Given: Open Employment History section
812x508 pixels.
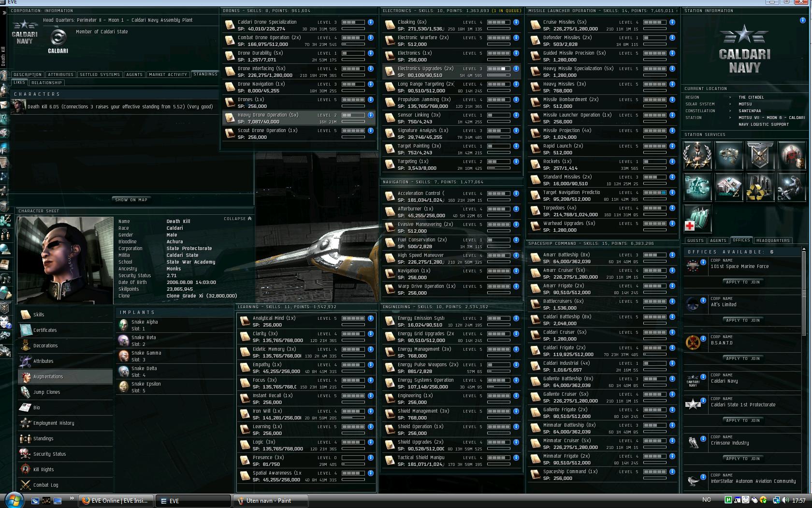Looking at the screenshot, I should (x=66, y=423).
